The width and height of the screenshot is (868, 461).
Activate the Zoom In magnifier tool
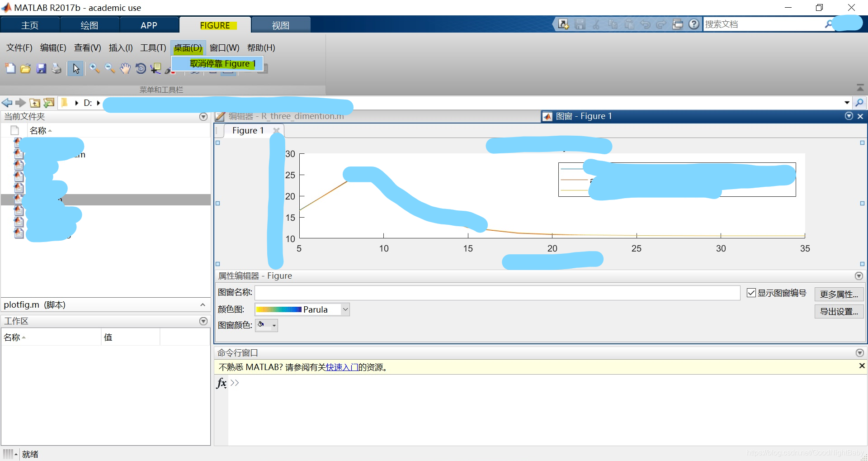(94, 68)
